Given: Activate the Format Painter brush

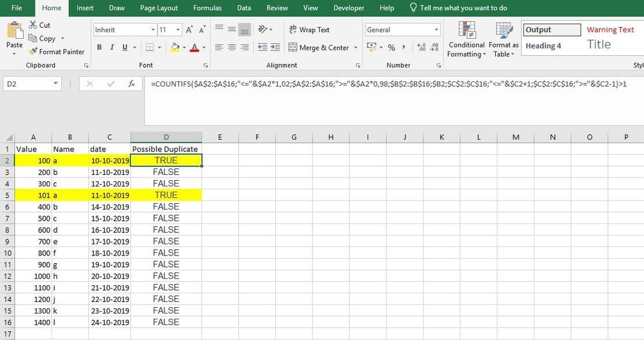Looking at the screenshot, I should pyautogui.click(x=33, y=52).
